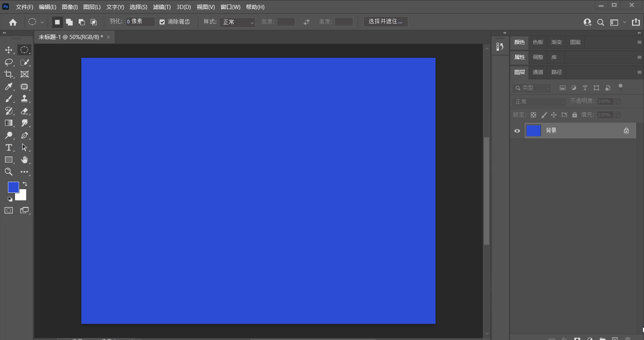
Task: Select the Eyedropper tool
Action: (9, 87)
